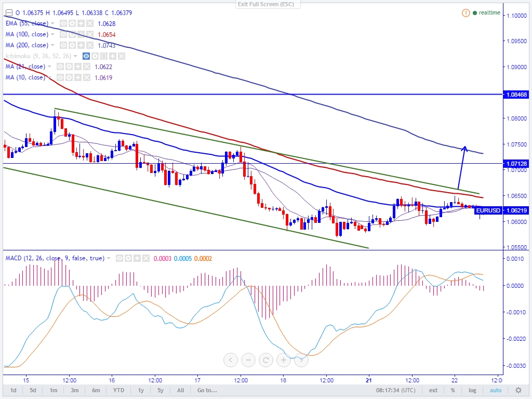
Task: Reset chart view with the refresh button
Action: tap(265, 360)
